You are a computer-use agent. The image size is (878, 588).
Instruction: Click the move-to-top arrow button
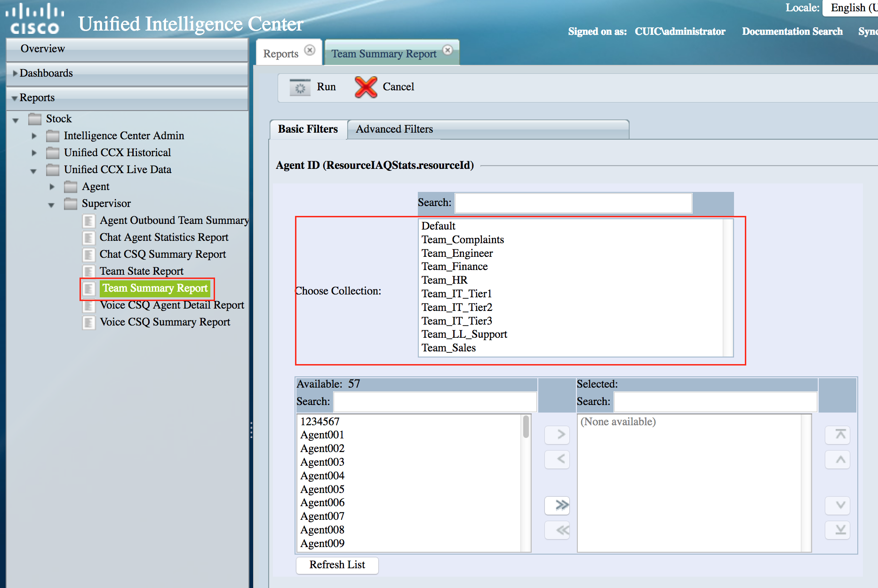[x=838, y=435]
